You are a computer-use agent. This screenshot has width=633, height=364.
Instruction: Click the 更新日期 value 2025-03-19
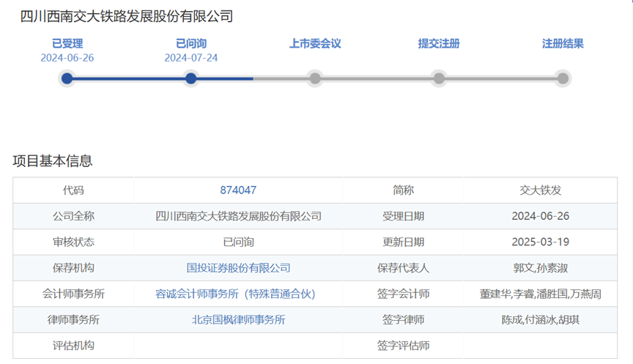pos(540,242)
